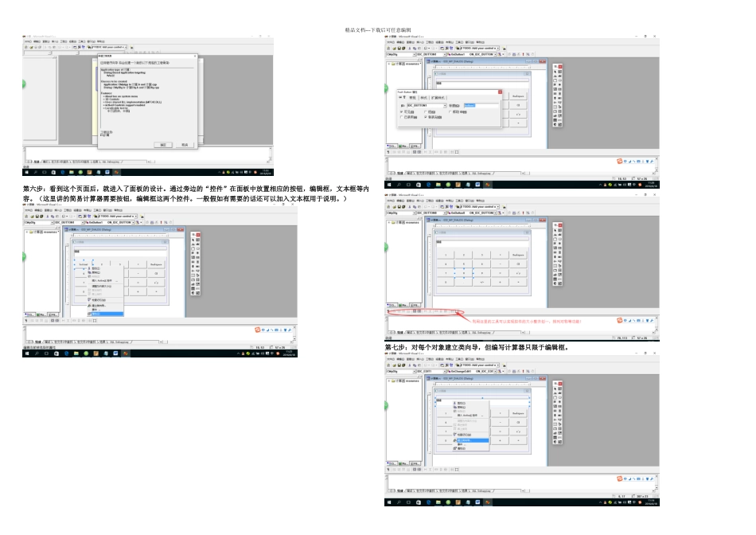This screenshot has height=535, width=756.
Task: Click Save All icon in top-right screenshot's toolbar
Action: [403, 49]
